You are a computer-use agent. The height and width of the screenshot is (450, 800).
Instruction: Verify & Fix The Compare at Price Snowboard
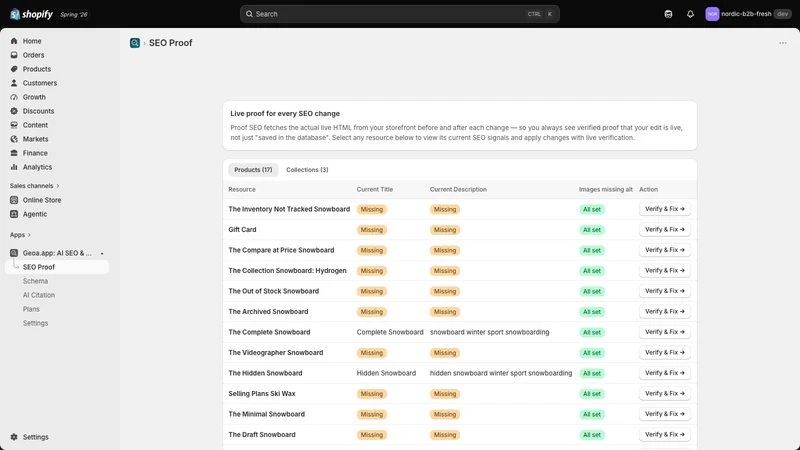(665, 250)
